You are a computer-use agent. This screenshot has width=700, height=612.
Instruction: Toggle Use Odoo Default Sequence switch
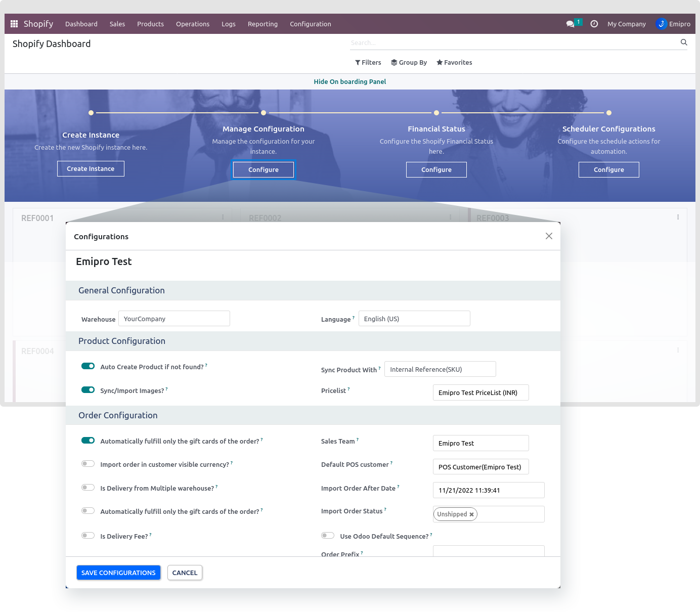click(328, 536)
